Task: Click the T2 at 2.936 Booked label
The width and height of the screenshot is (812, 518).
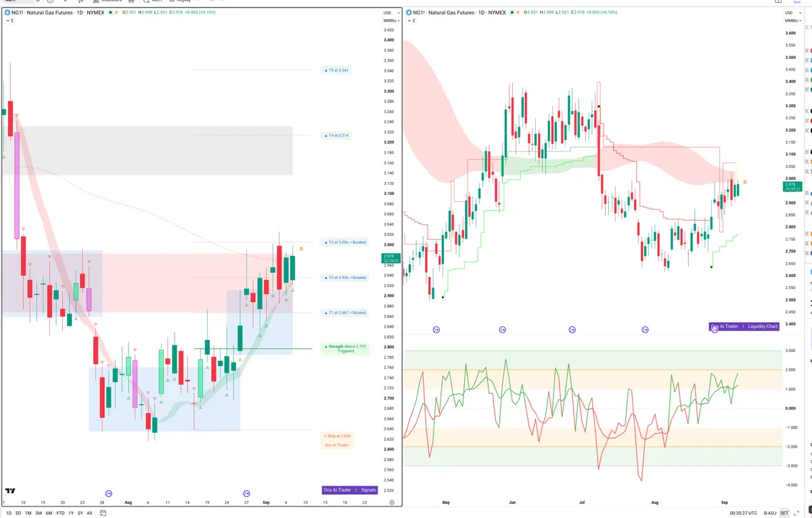Action: pos(344,278)
